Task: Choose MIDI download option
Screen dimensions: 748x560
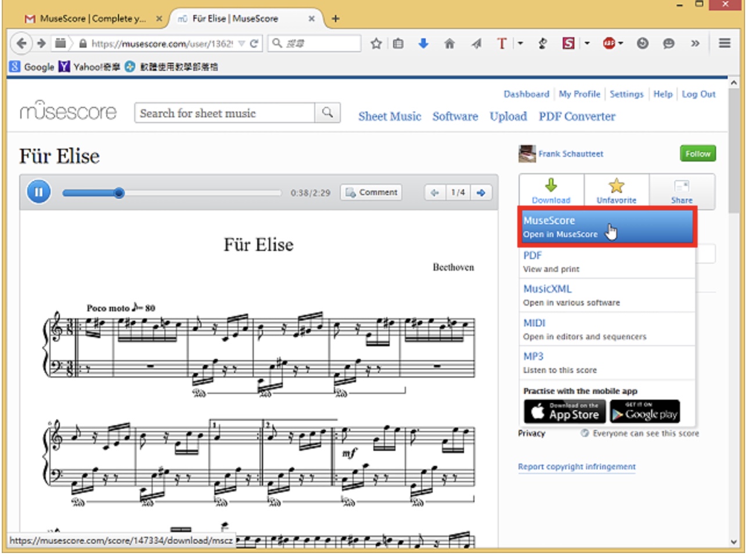Action: [x=607, y=329]
